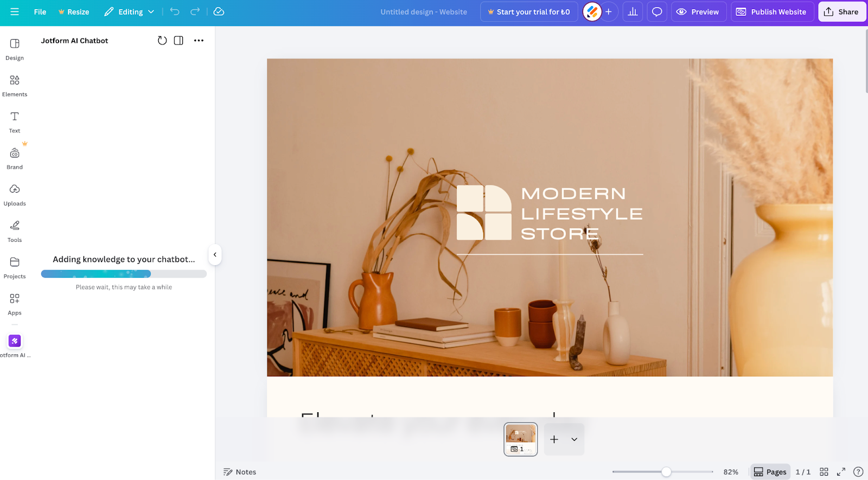Click the 82% zoom level

[731, 472]
